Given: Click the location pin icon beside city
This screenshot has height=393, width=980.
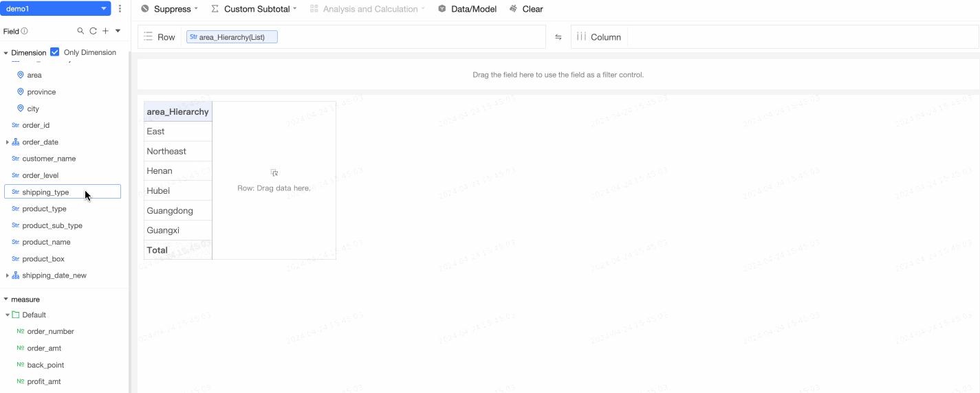Looking at the screenshot, I should 21,109.
